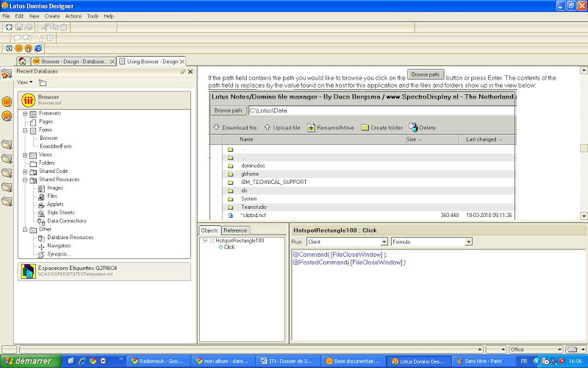The height and width of the screenshot is (368, 588).
Task: Click the Windows démarrer start button
Action: pyautogui.click(x=29, y=361)
